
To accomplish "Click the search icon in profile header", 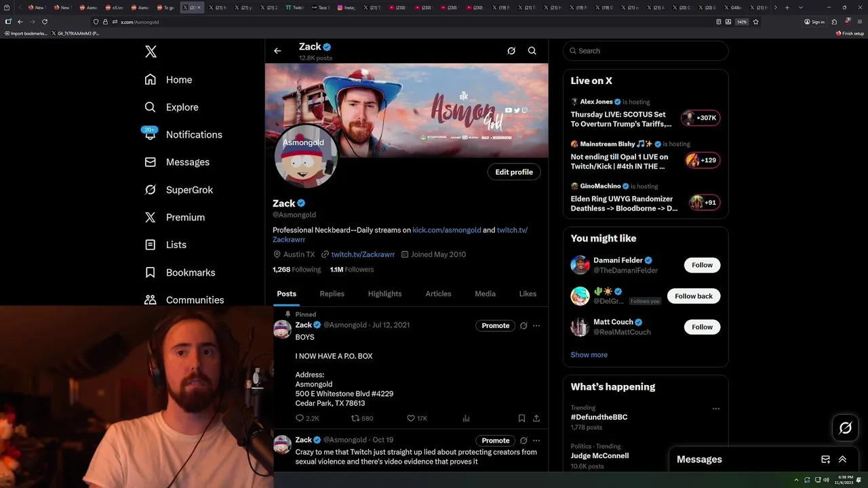I will [532, 51].
